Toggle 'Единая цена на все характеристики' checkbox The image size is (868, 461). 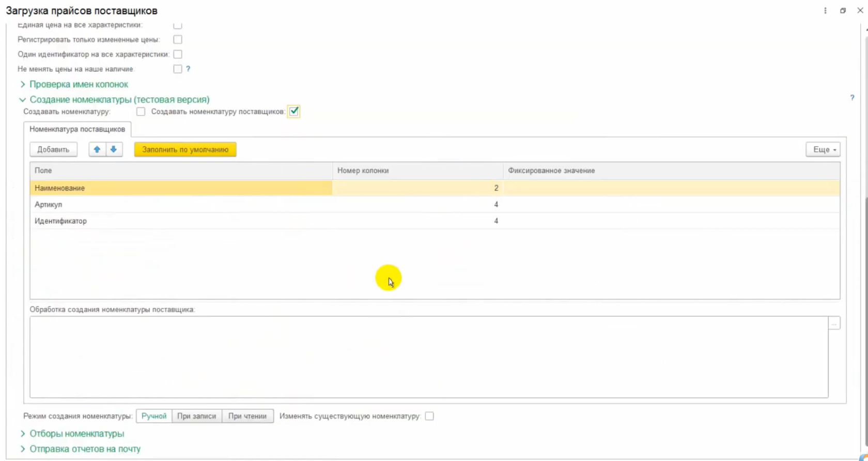[178, 25]
